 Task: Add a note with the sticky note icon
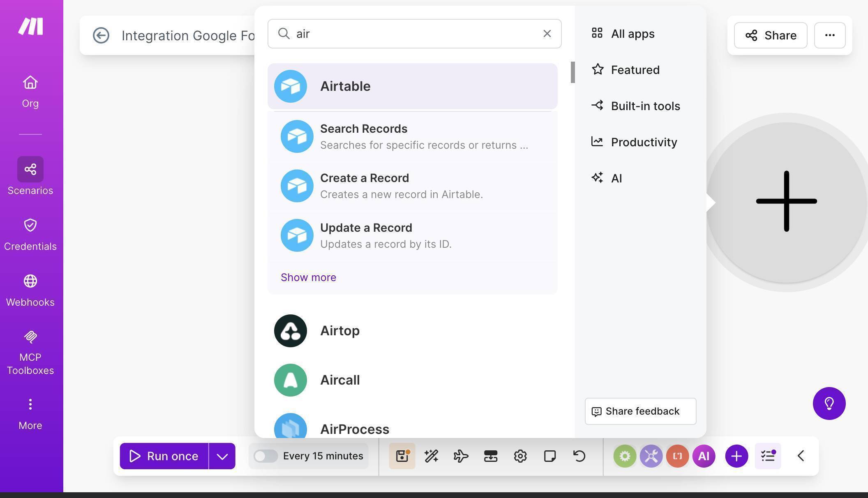click(549, 456)
